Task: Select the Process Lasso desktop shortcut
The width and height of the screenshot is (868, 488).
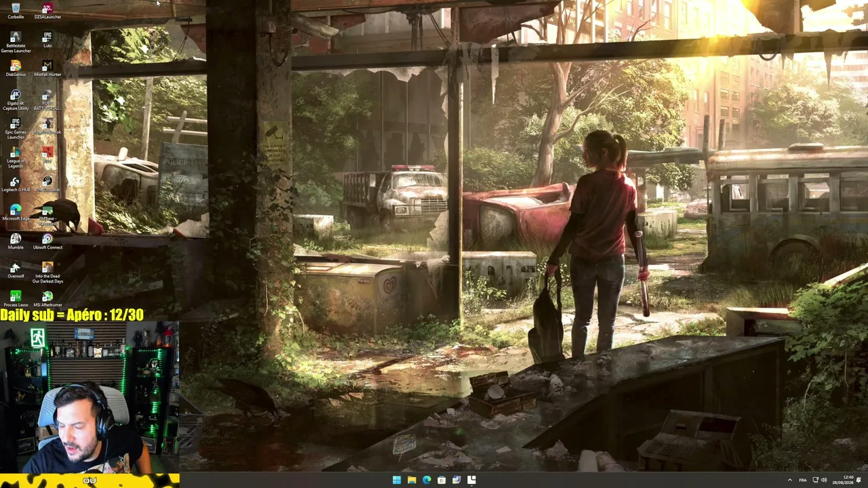Action: click(x=16, y=300)
